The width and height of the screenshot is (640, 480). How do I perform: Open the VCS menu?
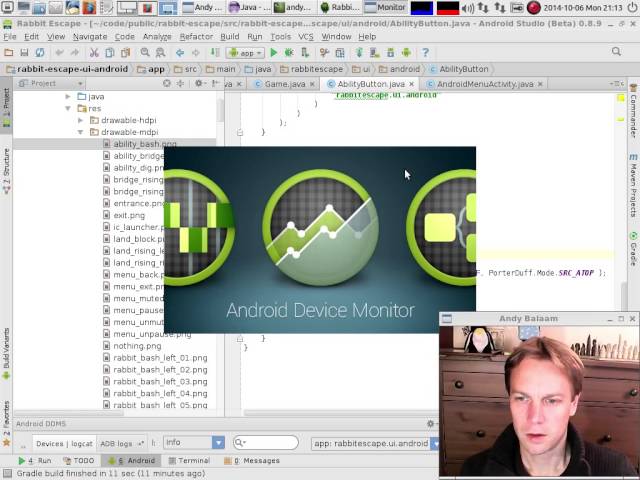tap(306, 37)
